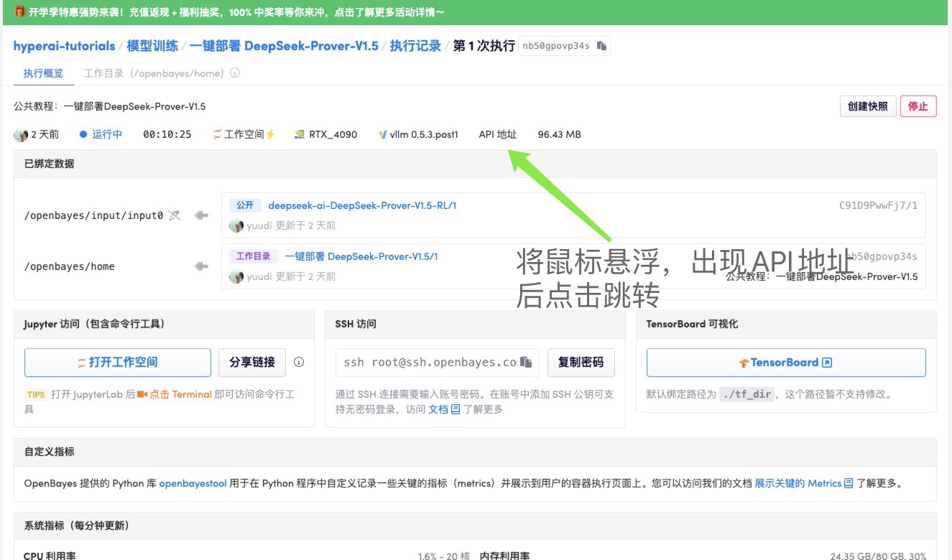Click the info icon next to 分享链接
This screenshot has width=952, height=560.
click(x=299, y=362)
